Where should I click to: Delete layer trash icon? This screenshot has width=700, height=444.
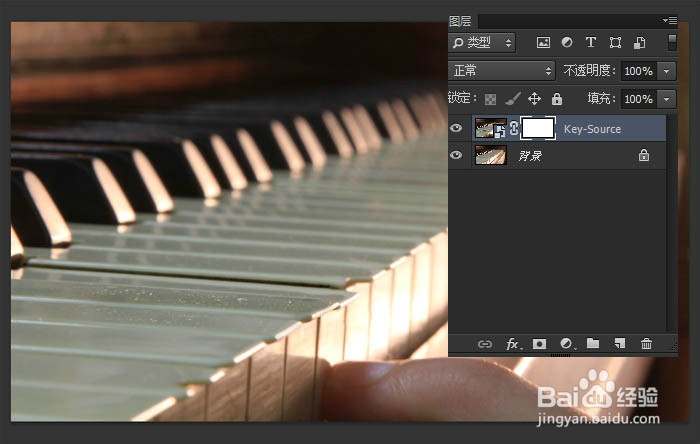pos(646,344)
